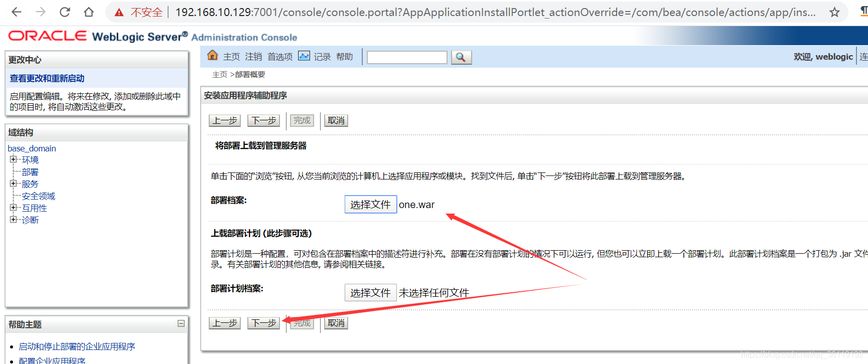Expand the 服务 tree node
Screen dimensions: 868x364
click(x=13, y=184)
